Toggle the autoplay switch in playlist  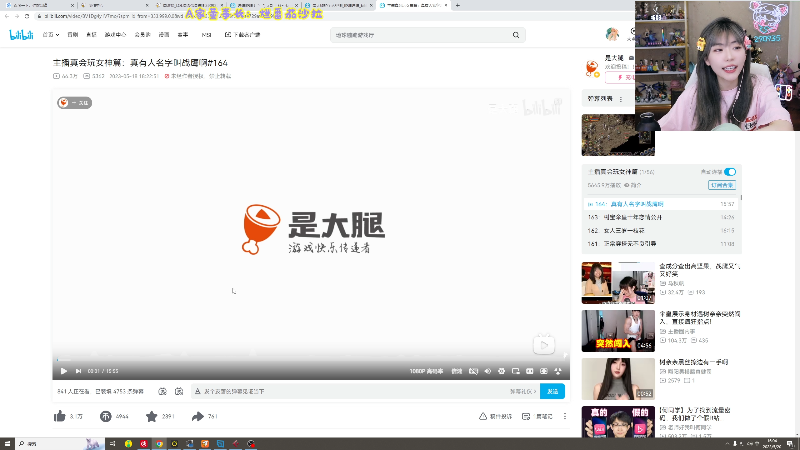point(730,172)
